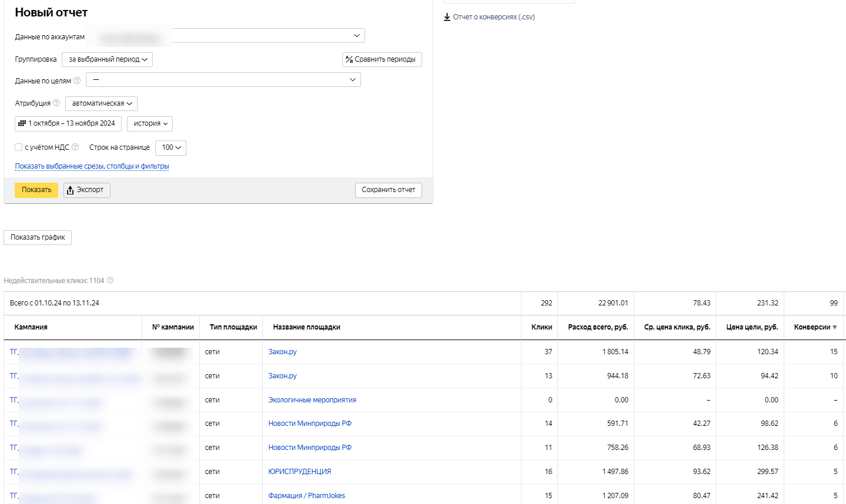846x504 pixels.
Task: Open the Атрибуция автоматическая dropdown
Action: (x=101, y=103)
